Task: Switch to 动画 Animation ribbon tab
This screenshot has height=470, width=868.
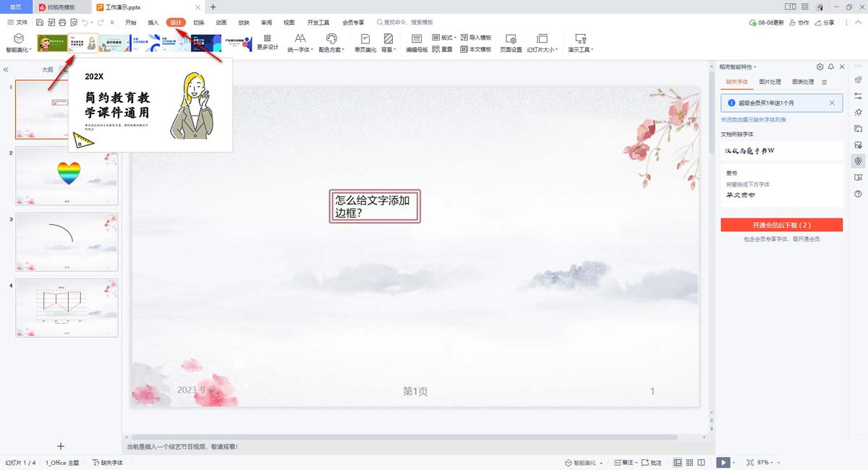Action: (221, 22)
